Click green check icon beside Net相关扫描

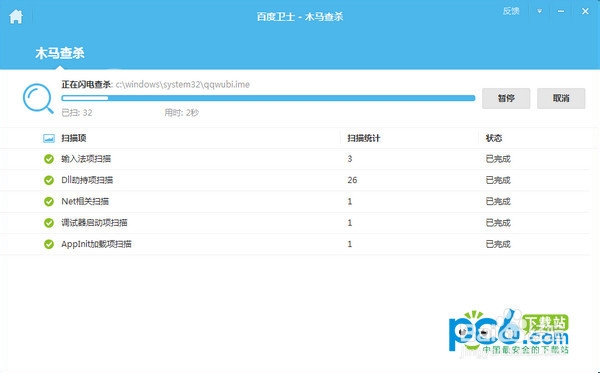pyautogui.click(x=49, y=201)
